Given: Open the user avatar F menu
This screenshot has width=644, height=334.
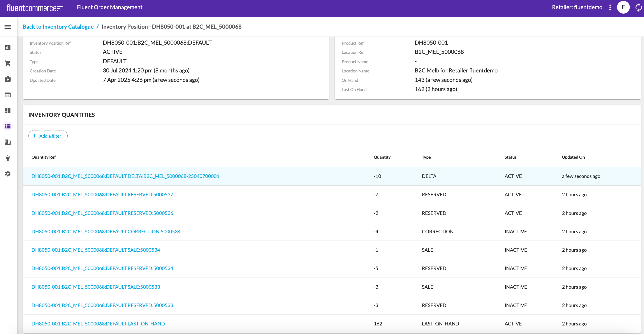Looking at the screenshot, I should [x=623, y=7].
